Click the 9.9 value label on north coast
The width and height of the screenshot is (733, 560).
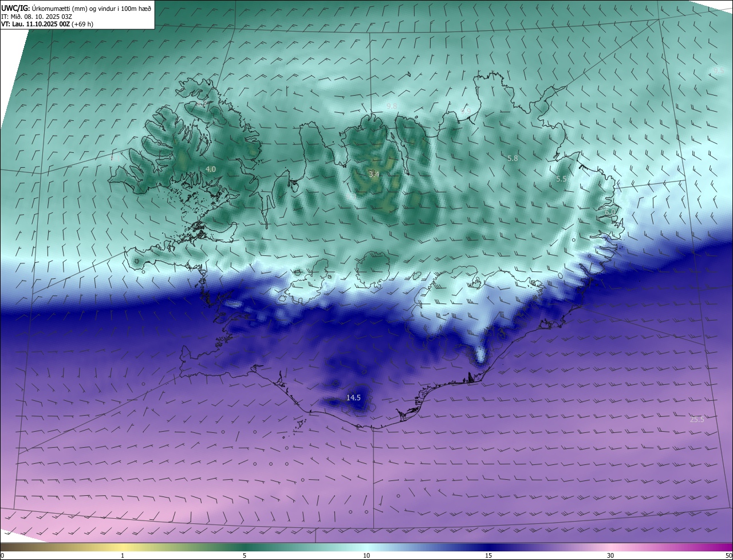[466, 111]
